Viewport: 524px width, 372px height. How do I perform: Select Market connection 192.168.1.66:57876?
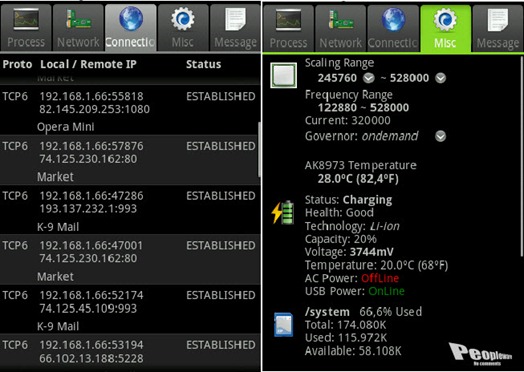130,160
